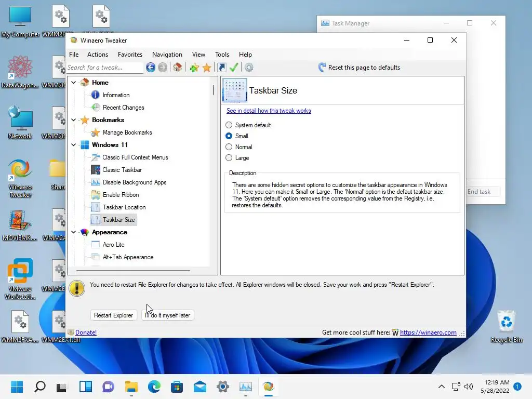Image resolution: width=532 pixels, height=399 pixels.
Task: Open Microsoft Store from taskbar
Action: pos(177,387)
